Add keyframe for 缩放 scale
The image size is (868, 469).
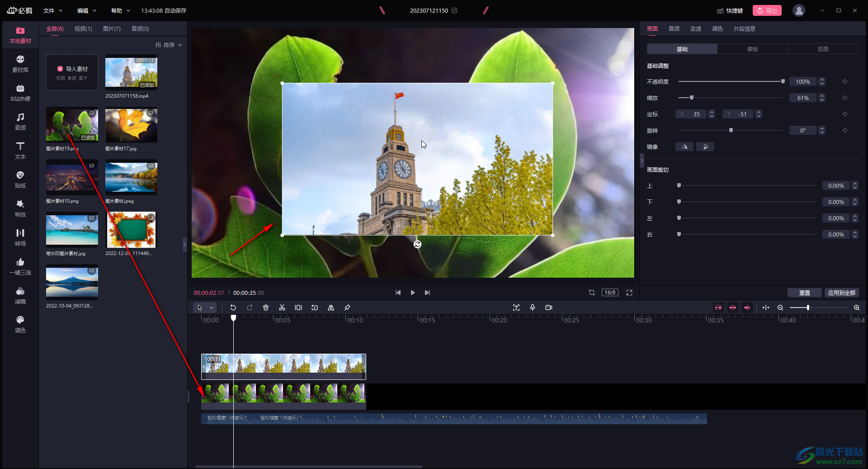coord(845,98)
